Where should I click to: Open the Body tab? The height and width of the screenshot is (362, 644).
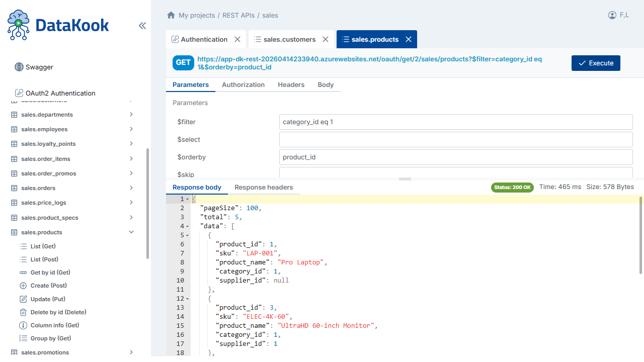click(x=326, y=84)
